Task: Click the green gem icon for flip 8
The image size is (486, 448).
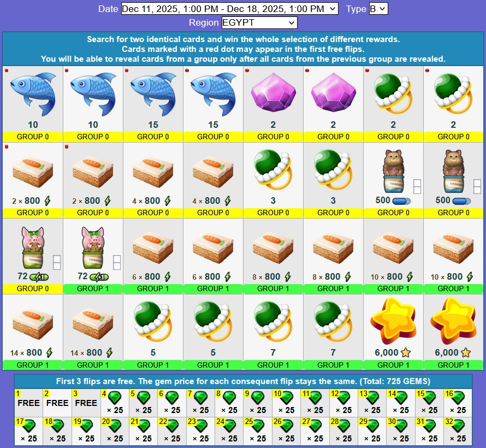Action: coord(230,398)
